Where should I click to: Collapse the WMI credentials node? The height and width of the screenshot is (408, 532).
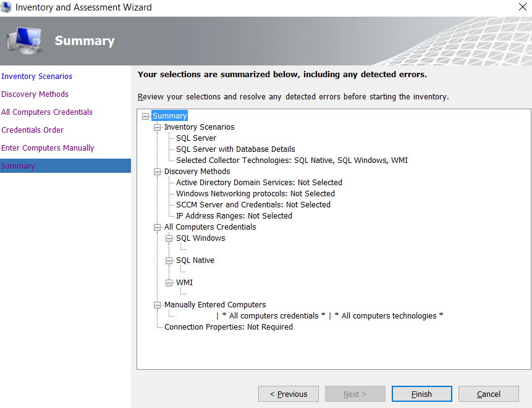(169, 283)
